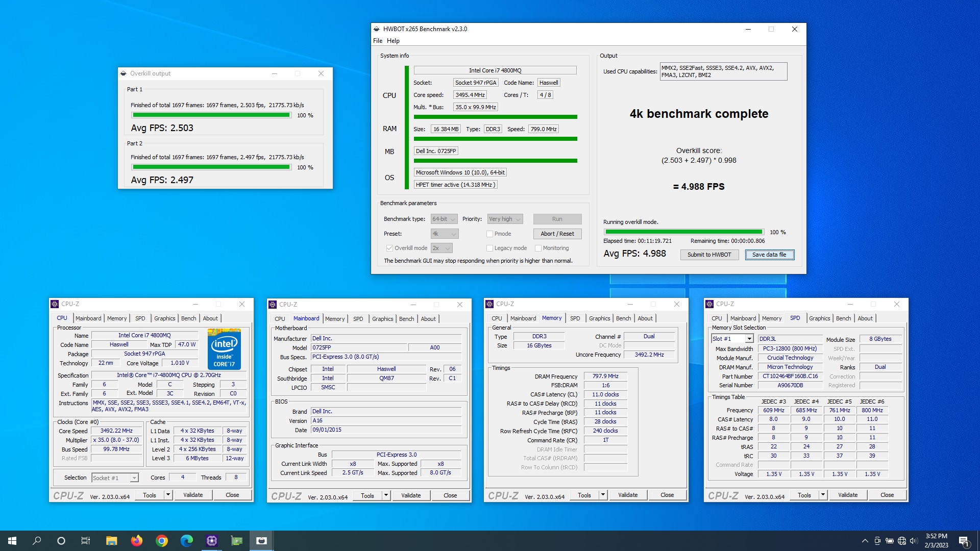This screenshot has height=551, width=980.
Task: Switch to CPU-Z taskbar icon
Action: tap(211, 541)
